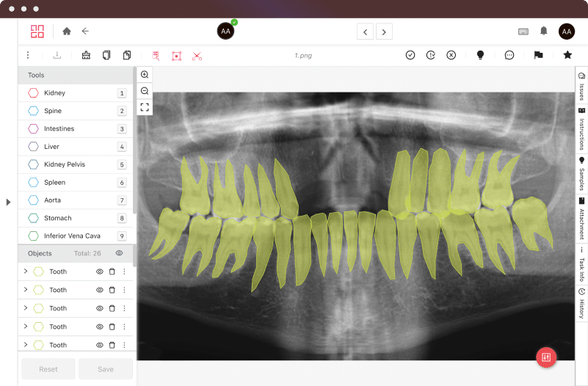Click the flag icon in the toolbar
588x386 pixels.
538,55
